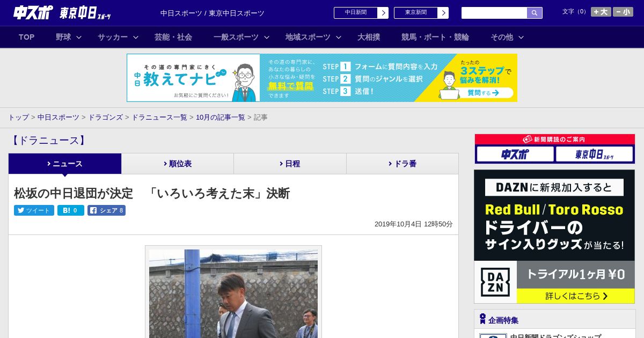This screenshot has width=644, height=338.
Task: Expand the 一般スポーツ dropdown chevron
Action: coord(267,37)
